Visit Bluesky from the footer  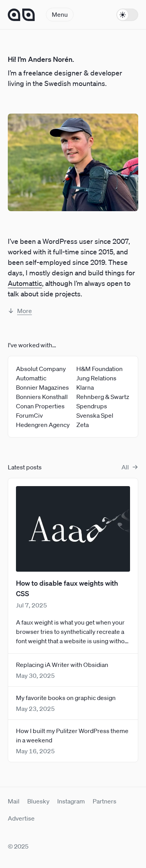[x=38, y=801]
